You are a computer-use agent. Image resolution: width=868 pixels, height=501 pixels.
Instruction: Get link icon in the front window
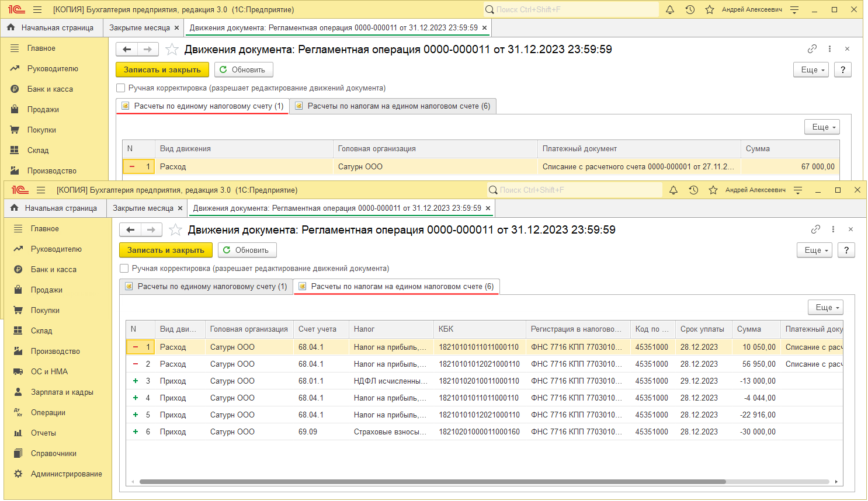[816, 229]
